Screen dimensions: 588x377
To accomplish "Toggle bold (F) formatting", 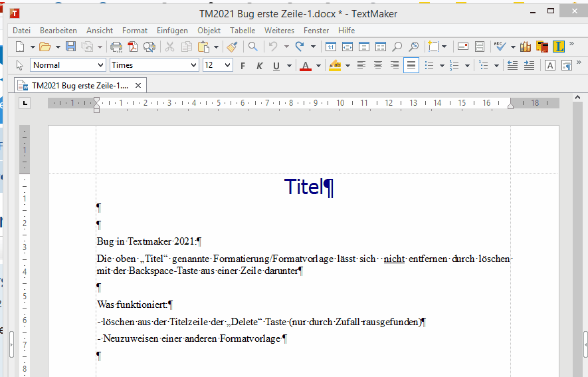I will (x=243, y=66).
